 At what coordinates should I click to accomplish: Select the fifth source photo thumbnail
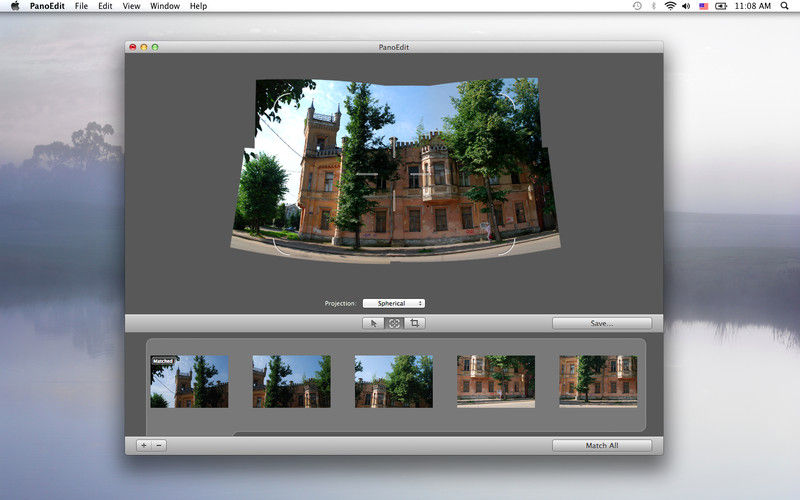(x=598, y=382)
